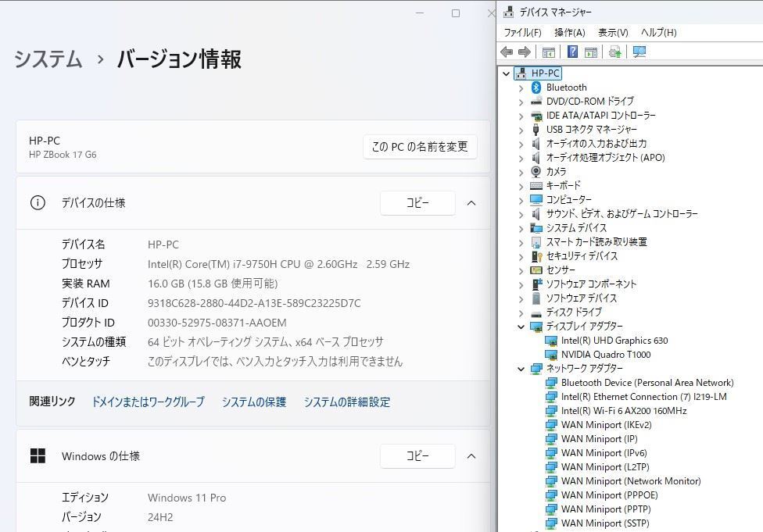Viewport: 763px width, 532px height.
Task: Copy Windows specifications with コピー button
Action: (x=417, y=456)
